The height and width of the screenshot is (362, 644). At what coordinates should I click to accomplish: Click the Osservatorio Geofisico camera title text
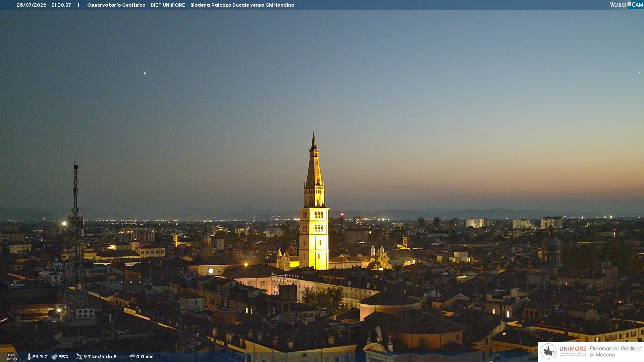[191, 5]
